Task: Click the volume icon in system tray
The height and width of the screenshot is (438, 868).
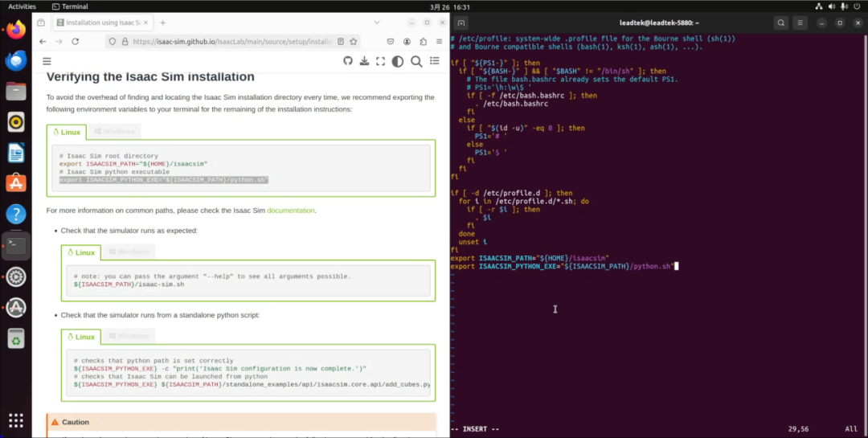Action: click(832, 6)
